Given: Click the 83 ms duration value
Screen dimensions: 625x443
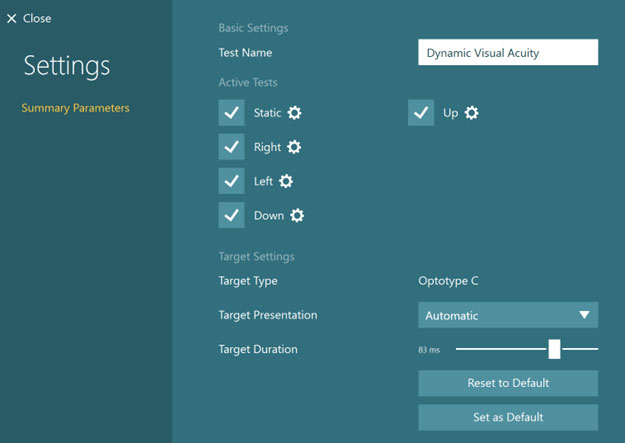Looking at the screenshot, I should coord(429,350).
